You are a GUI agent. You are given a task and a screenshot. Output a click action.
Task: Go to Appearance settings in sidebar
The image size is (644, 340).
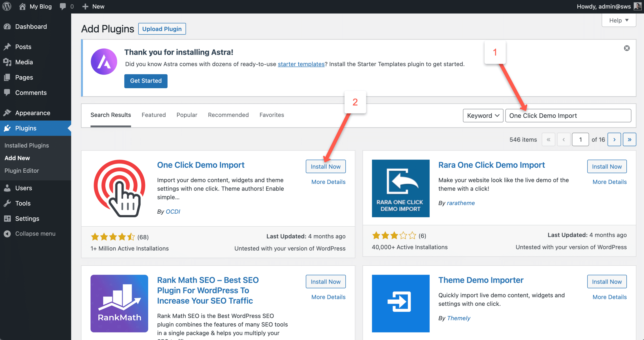[32, 113]
